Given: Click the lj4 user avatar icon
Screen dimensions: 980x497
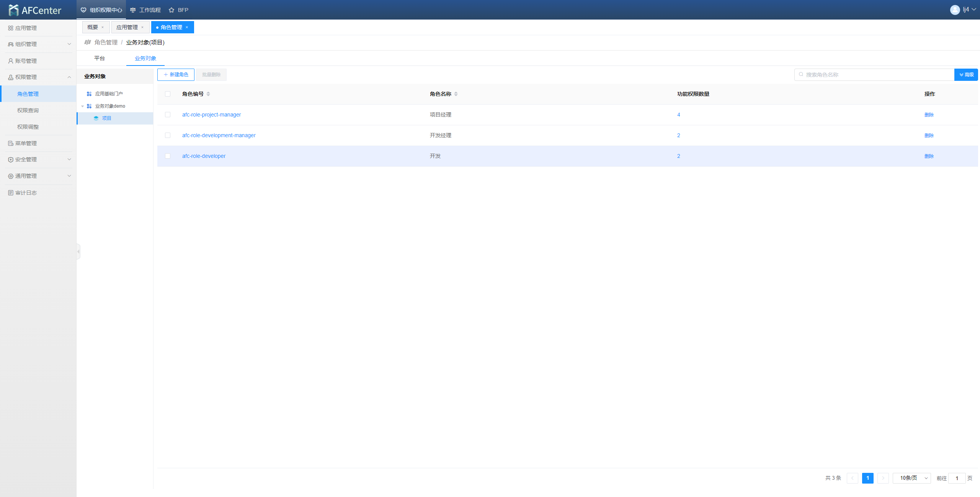Looking at the screenshot, I should point(955,10).
